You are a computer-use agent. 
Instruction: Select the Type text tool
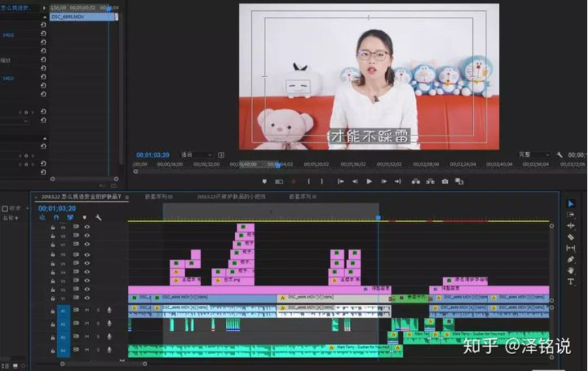[x=570, y=281]
